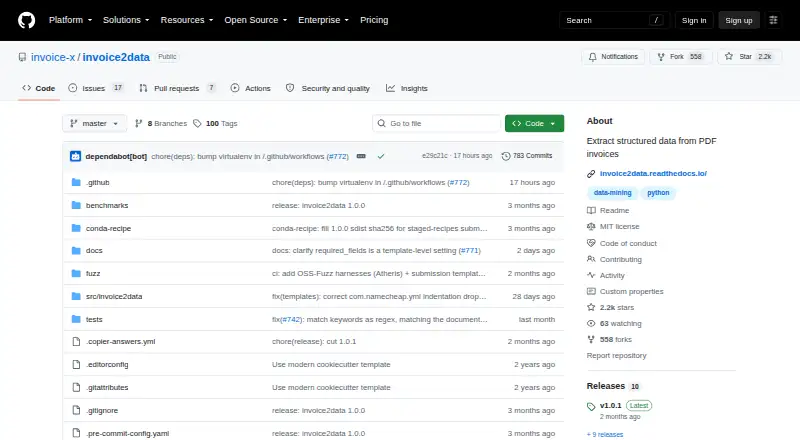Open the green Code dropdown button
800x440 pixels.
click(x=534, y=124)
